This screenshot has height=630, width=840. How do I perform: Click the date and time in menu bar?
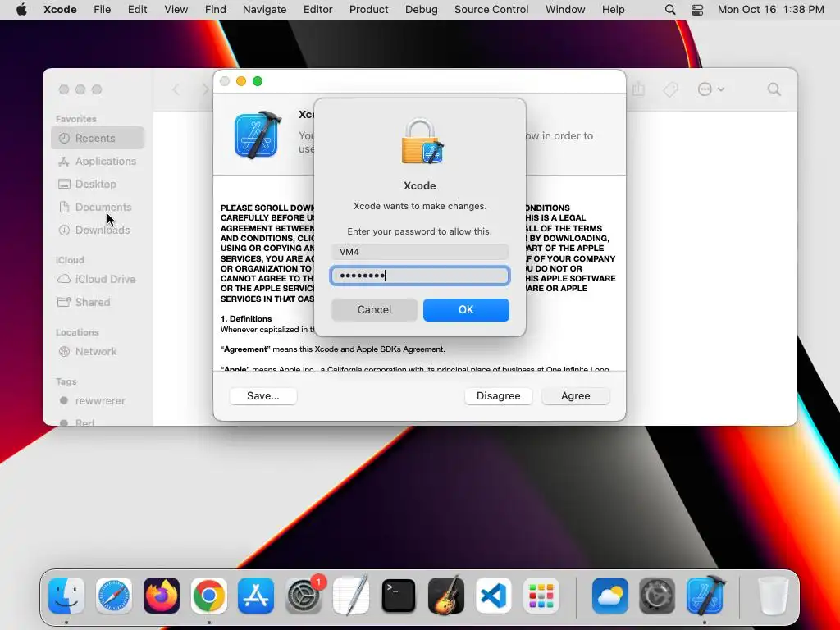(x=770, y=10)
